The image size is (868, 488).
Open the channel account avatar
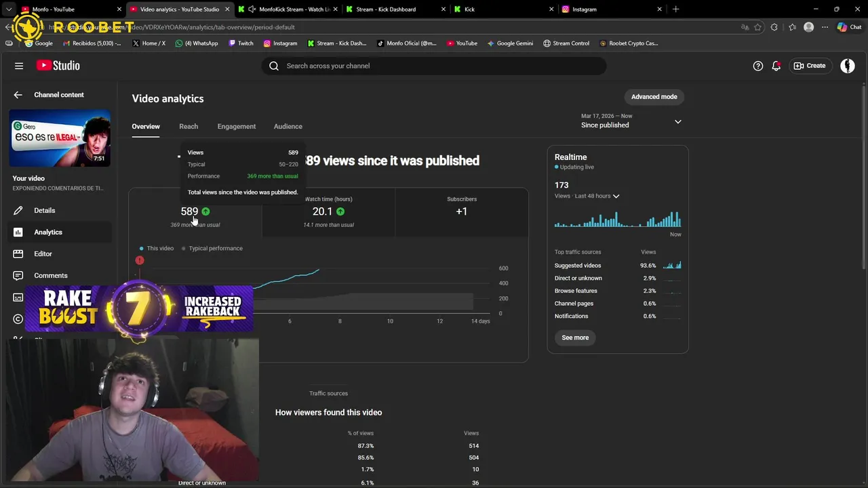pos(848,66)
